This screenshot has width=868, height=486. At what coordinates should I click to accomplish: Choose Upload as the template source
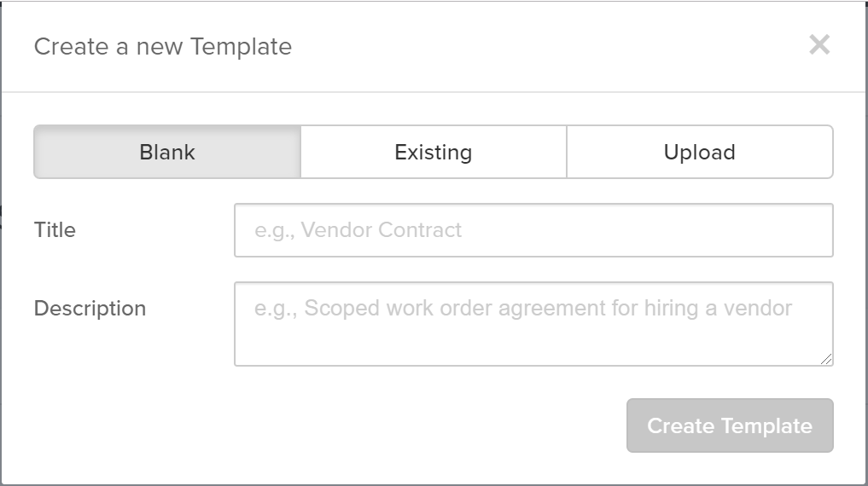tap(700, 152)
